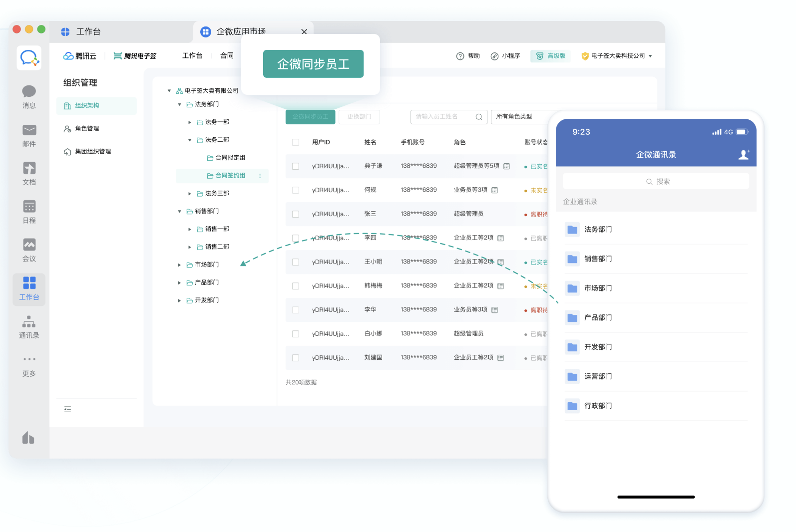This screenshot has width=796, height=532.
Task: Click the large 企微同步员工 button
Action: pyautogui.click(x=313, y=64)
